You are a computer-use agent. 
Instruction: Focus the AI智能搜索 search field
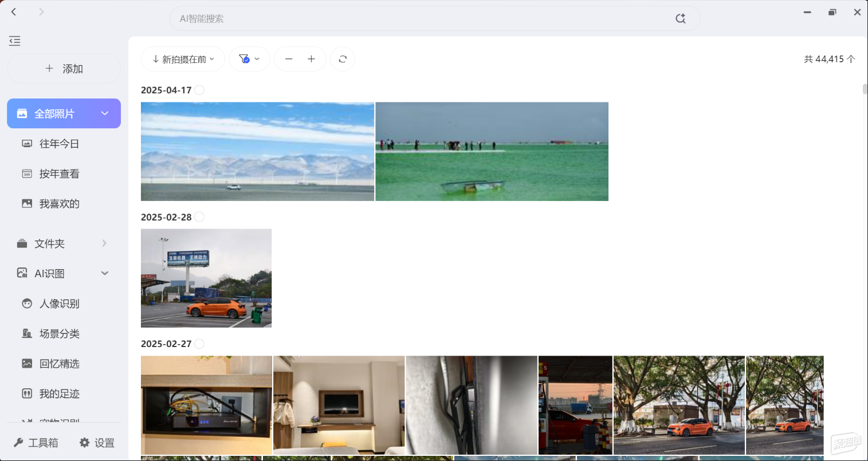click(x=434, y=18)
